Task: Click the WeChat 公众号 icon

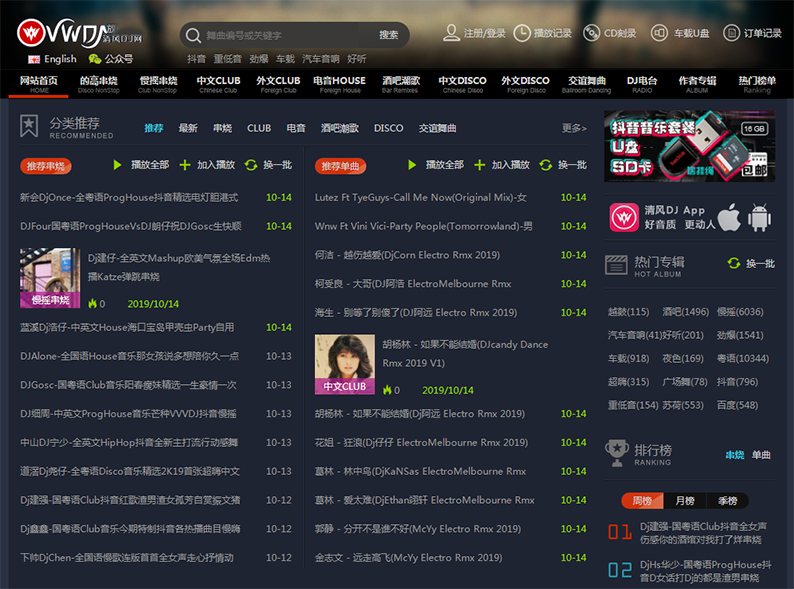Action: pos(95,59)
